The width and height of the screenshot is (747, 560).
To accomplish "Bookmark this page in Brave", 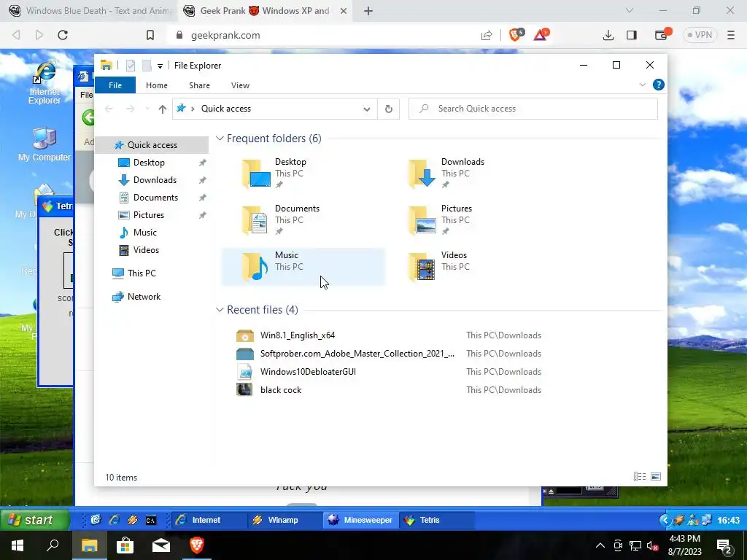I will tap(150, 35).
